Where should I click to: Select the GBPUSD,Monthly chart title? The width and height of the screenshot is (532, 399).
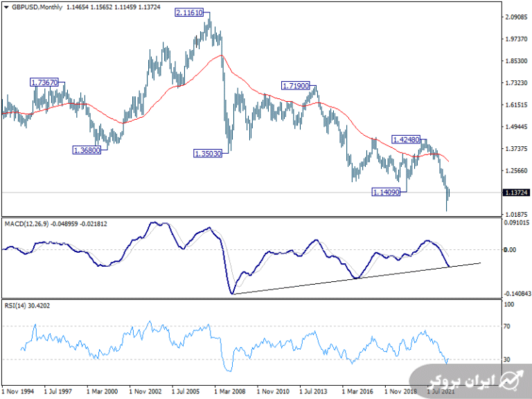[37, 7]
